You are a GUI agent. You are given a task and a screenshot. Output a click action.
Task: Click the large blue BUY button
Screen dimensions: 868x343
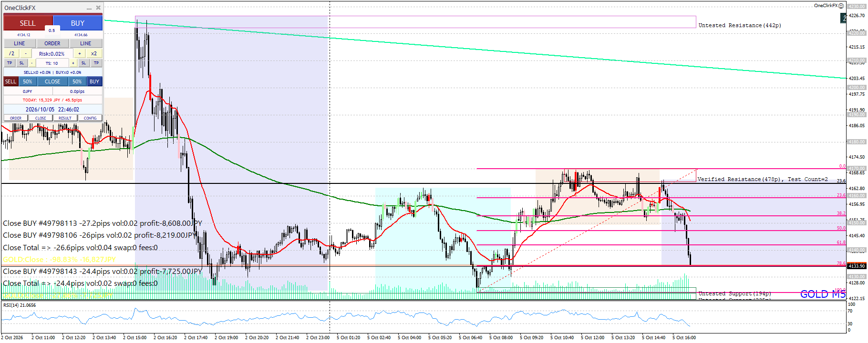[78, 23]
